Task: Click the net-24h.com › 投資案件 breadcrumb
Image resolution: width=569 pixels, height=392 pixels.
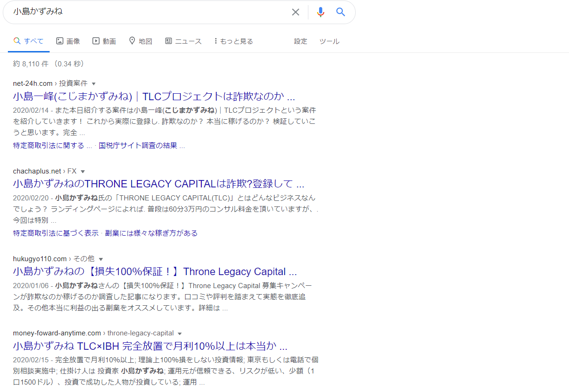Action: 50,84
